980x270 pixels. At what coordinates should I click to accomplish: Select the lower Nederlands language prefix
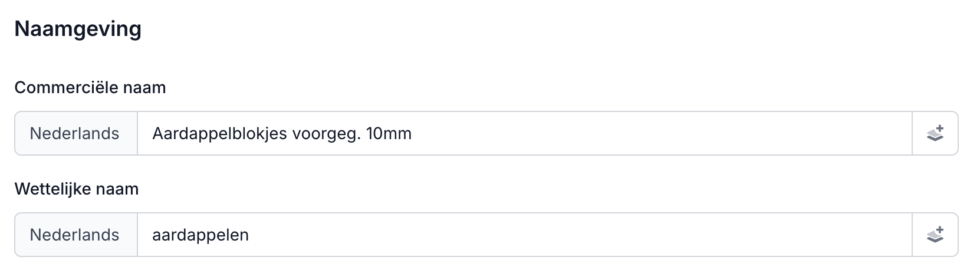pyautogui.click(x=75, y=235)
